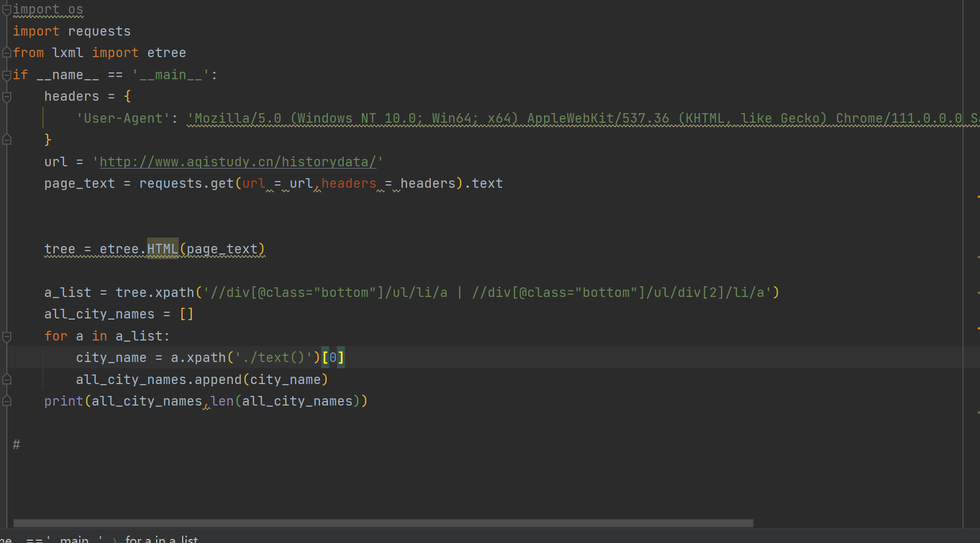Click fold end marker beside the print line
The height and width of the screenshot is (543, 980).
7,401
